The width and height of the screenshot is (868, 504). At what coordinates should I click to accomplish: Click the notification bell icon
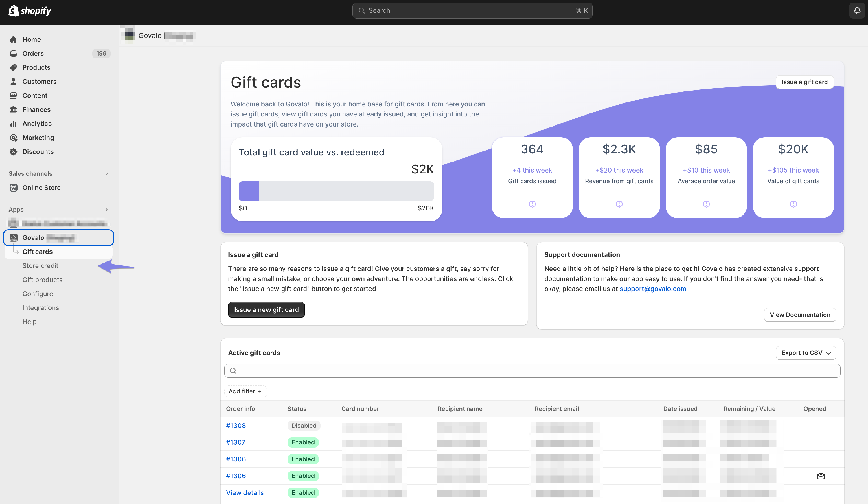[857, 10]
